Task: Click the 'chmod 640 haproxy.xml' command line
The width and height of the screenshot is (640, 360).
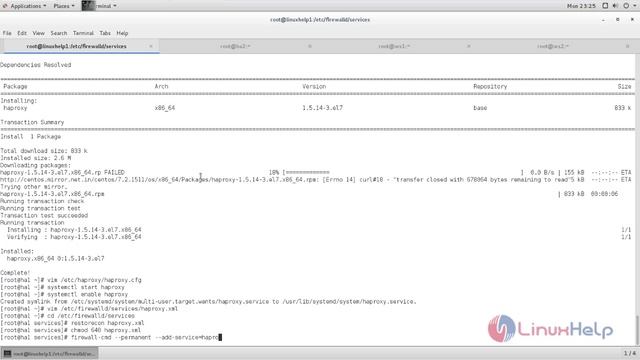Action: click(71, 330)
